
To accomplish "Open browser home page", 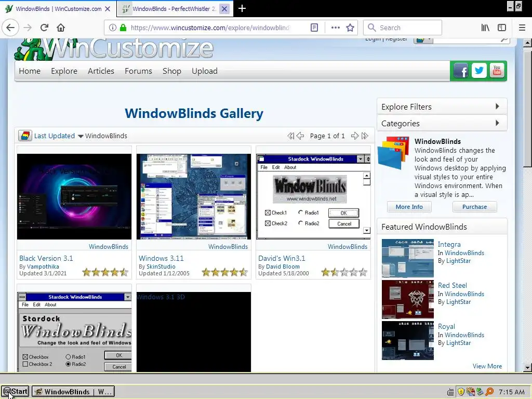I will (61, 28).
